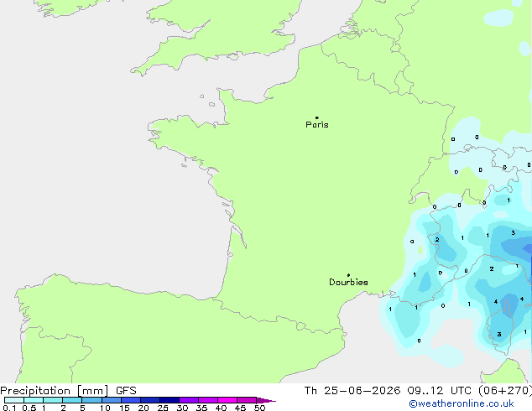Image resolution: width=532 pixels, height=411 pixels.
Task: Click the '(06+270)' run offset text
Action: (x=505, y=391)
